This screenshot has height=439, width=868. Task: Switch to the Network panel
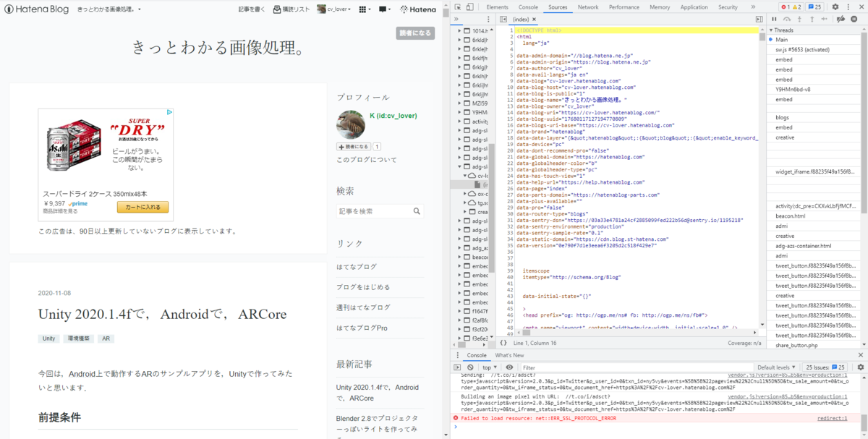tap(589, 7)
